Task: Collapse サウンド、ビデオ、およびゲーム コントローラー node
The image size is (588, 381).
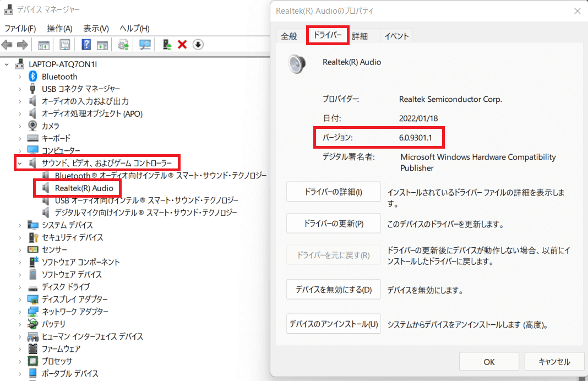Action: point(20,164)
